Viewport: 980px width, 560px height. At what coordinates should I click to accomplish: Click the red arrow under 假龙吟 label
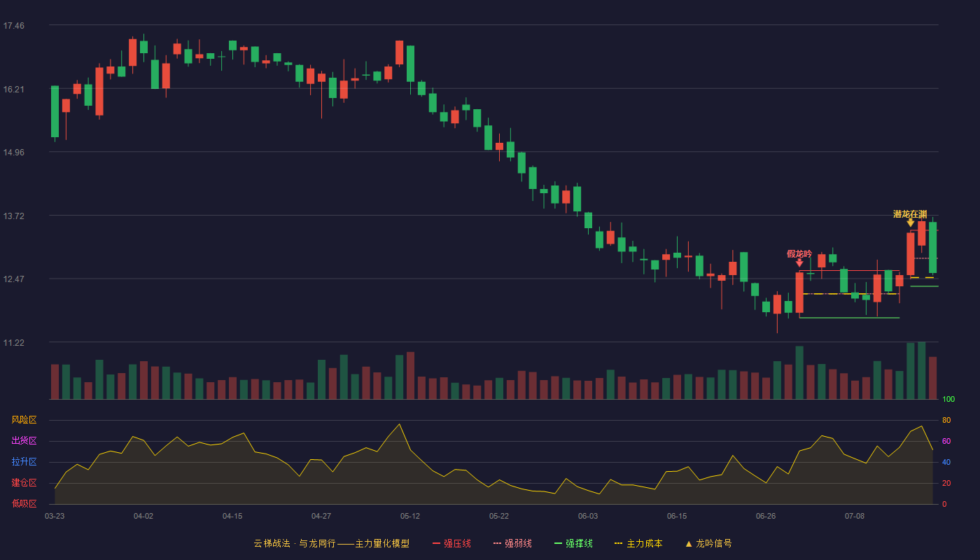click(799, 262)
